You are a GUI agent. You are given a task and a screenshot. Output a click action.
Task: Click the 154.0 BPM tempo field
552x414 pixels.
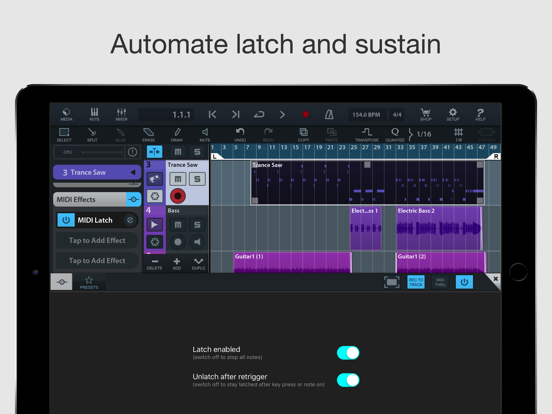click(x=366, y=115)
